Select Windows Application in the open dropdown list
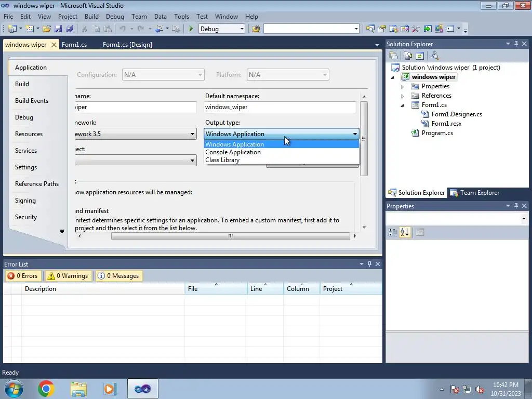This screenshot has height=399, width=532. tap(281, 144)
